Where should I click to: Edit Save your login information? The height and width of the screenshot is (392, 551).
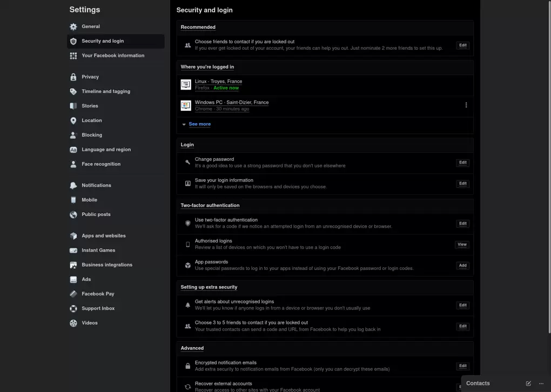click(463, 184)
